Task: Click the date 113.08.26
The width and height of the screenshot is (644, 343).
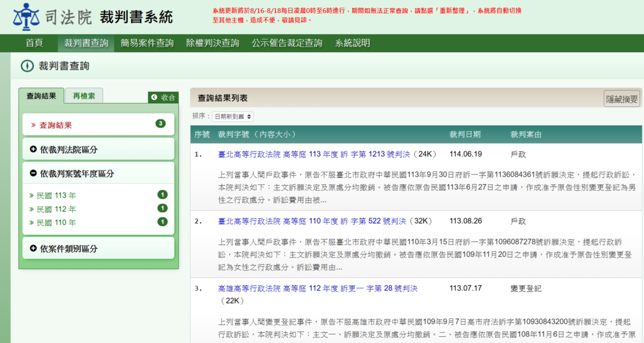Action: (466, 221)
